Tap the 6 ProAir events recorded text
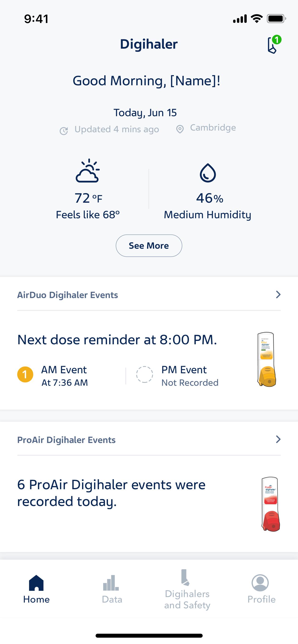 point(111,493)
